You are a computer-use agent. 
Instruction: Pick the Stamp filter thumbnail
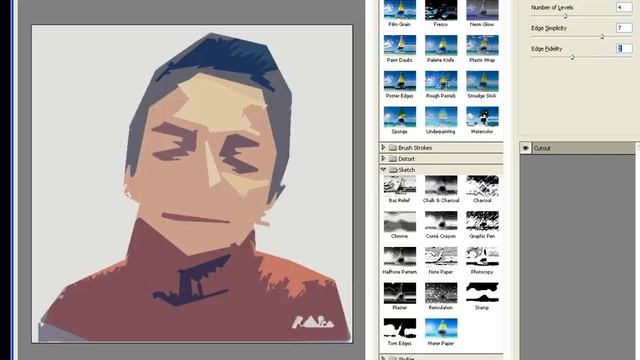tap(482, 293)
